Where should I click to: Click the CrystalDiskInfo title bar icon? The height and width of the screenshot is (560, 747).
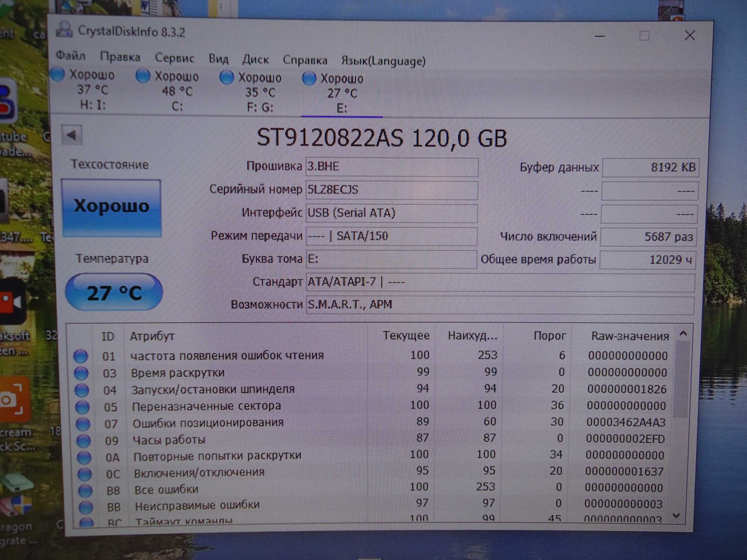tap(64, 30)
